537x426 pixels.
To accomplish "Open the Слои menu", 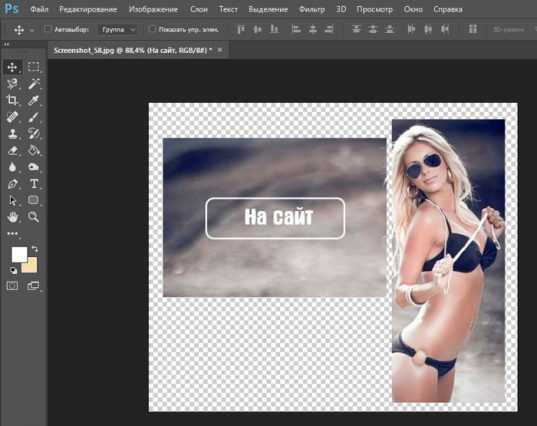I will click(199, 10).
